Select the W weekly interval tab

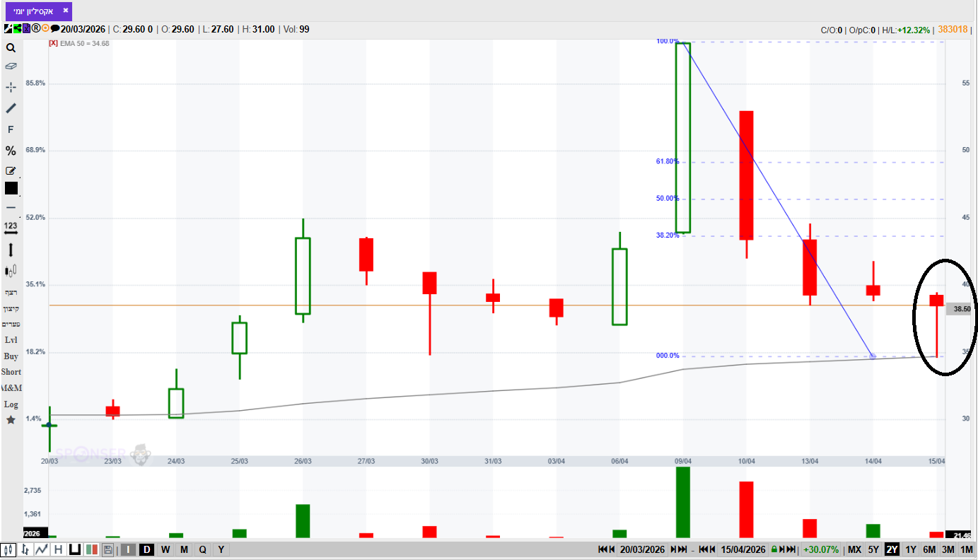(165, 549)
